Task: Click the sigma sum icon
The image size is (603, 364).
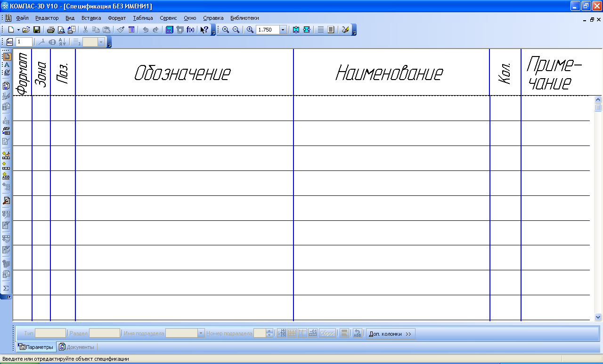Action: click(x=7, y=288)
